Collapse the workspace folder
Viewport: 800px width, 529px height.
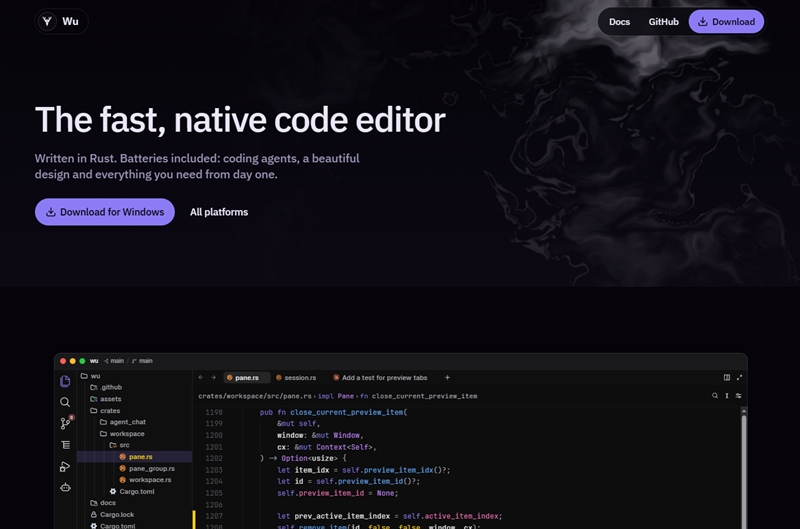[122, 434]
